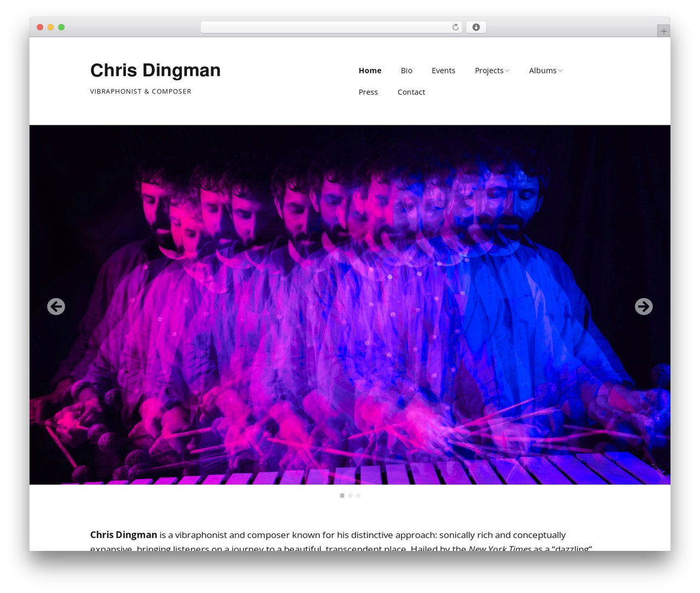The width and height of the screenshot is (700, 593).
Task: Select the second slider dot
Action: pyautogui.click(x=350, y=496)
